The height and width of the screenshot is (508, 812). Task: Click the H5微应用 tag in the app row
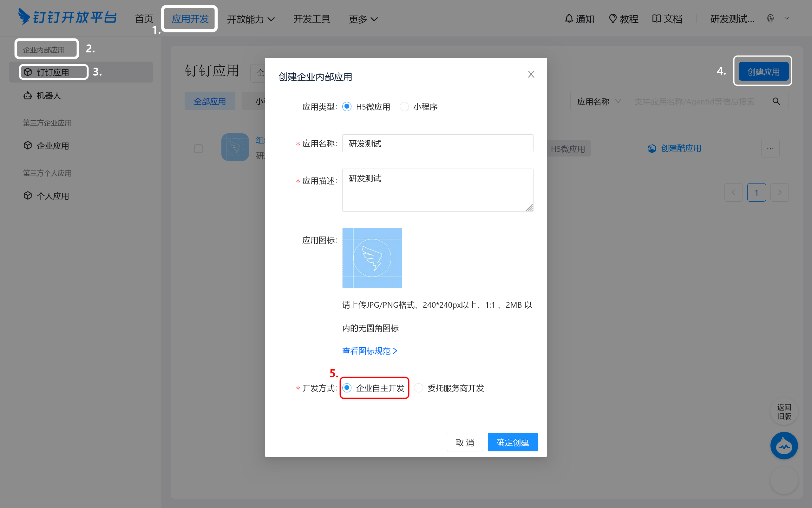point(568,149)
